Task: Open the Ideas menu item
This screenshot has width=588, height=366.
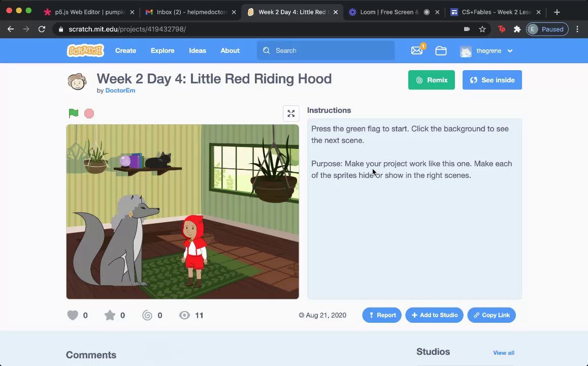Action: click(198, 51)
